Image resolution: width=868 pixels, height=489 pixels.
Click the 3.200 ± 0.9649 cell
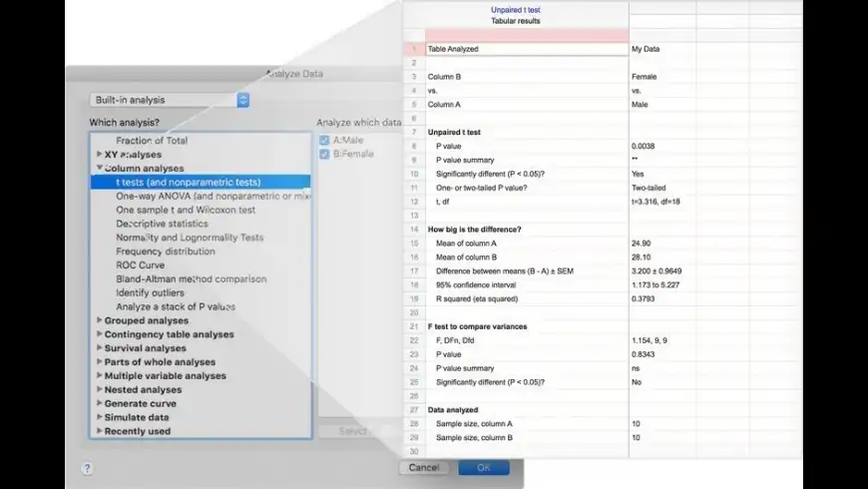[x=662, y=270]
